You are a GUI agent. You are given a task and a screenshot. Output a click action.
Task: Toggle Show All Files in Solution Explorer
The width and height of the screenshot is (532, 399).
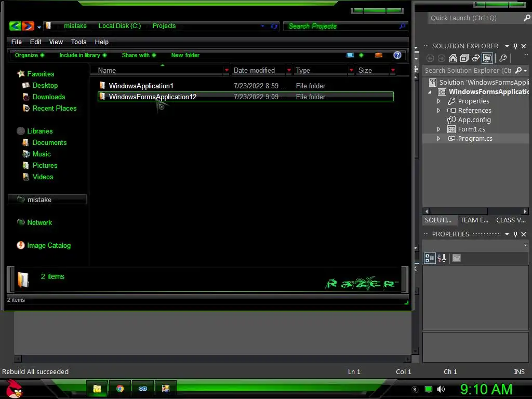(x=487, y=58)
